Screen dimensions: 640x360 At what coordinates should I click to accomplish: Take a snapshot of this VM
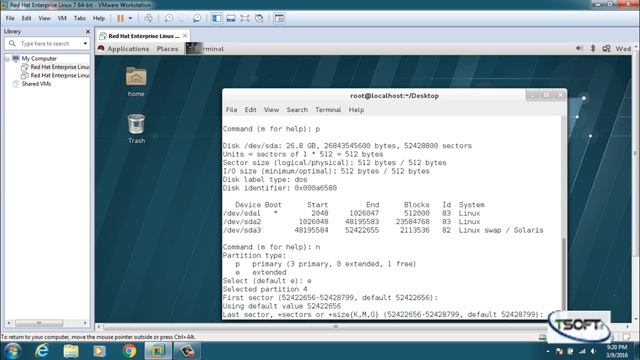[168, 18]
